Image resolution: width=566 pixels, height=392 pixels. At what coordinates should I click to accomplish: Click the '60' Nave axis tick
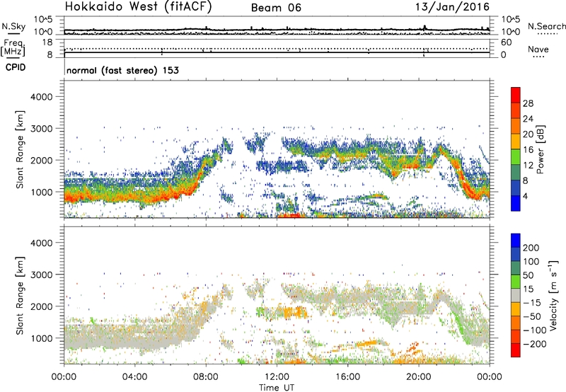506,42
